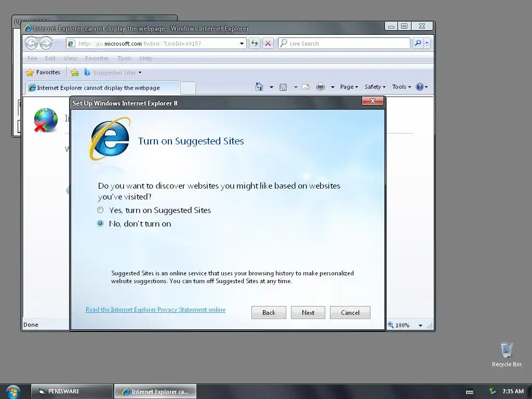Click the Windows Start orb

(13, 392)
